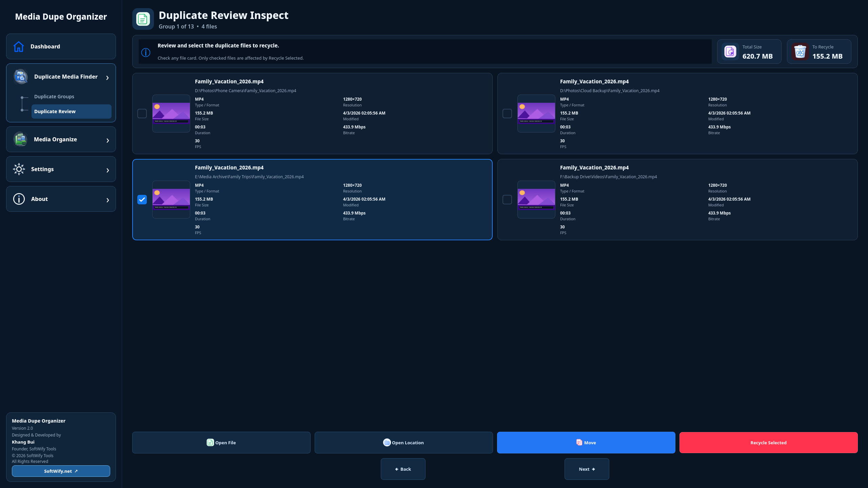This screenshot has height=488, width=868.
Task: Click the Duplicate Media Finder magnifier icon
Action: coord(21,77)
